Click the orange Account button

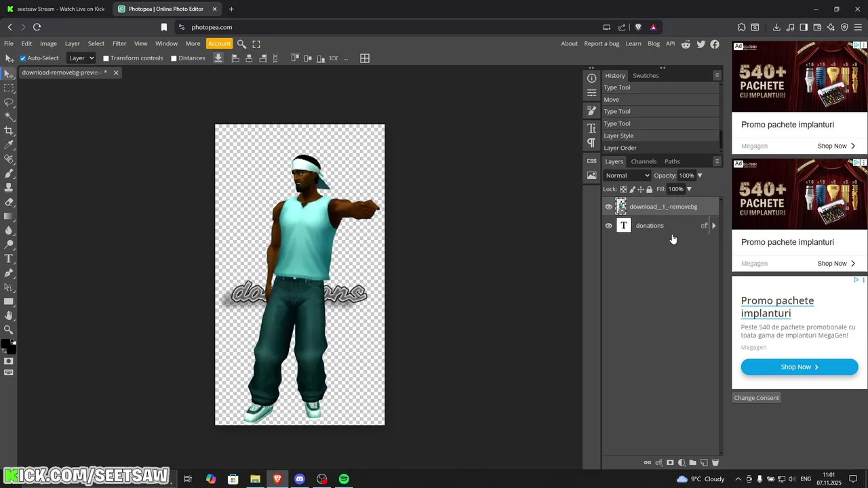pos(219,43)
